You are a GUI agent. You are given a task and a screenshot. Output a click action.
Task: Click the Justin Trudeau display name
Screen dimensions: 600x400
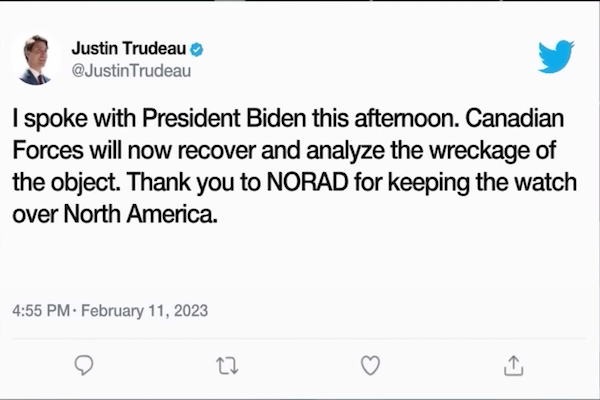[130, 48]
